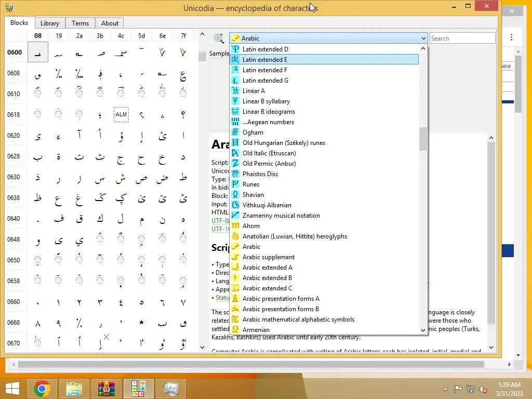Image resolution: width=532 pixels, height=399 pixels.
Task: Click dropdown list scrollbar thumb
Action: pos(423,139)
